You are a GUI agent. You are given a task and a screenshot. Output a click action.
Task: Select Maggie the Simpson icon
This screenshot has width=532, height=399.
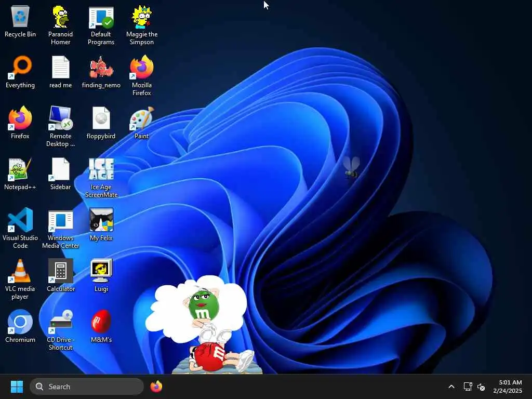click(142, 25)
